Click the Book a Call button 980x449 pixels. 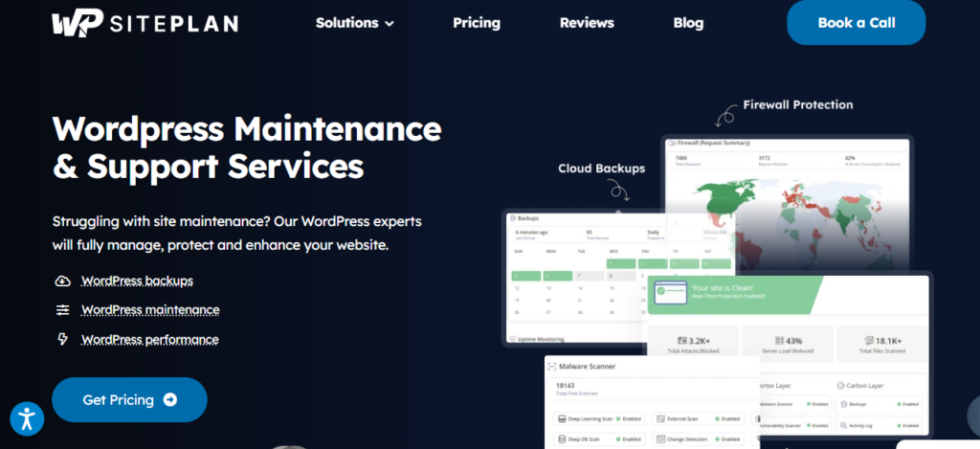point(857,23)
